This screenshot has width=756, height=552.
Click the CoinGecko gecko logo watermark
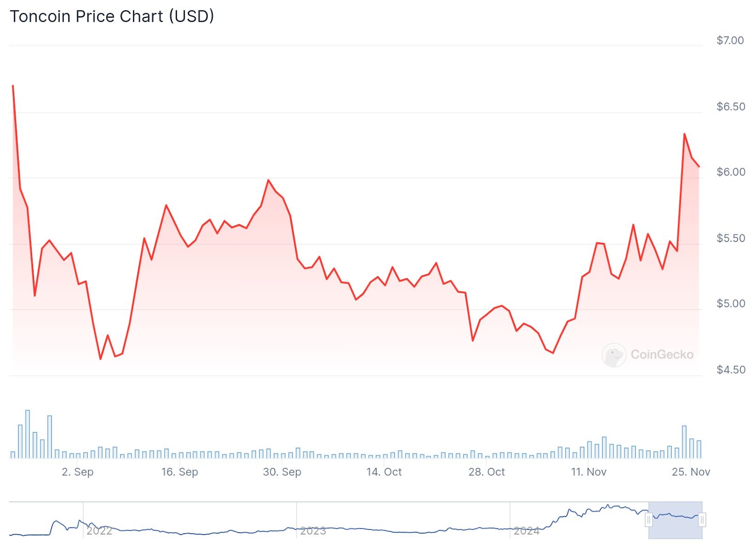tap(614, 355)
